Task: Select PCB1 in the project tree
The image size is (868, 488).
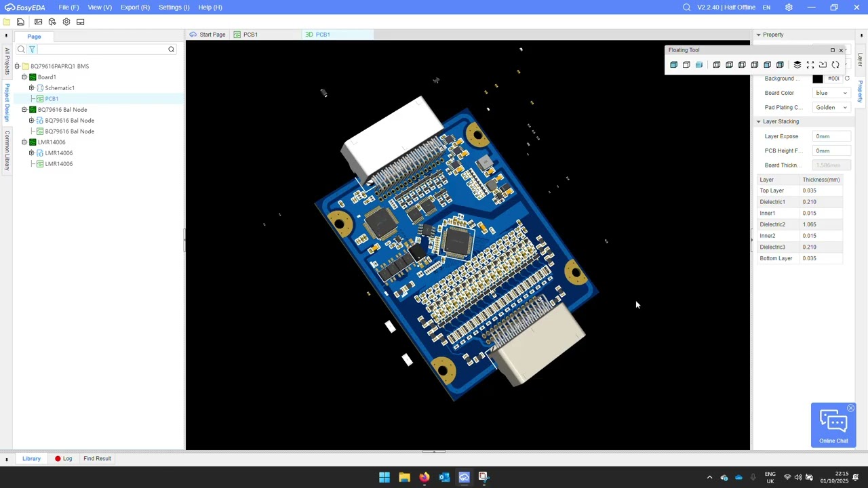Action: [52, 99]
